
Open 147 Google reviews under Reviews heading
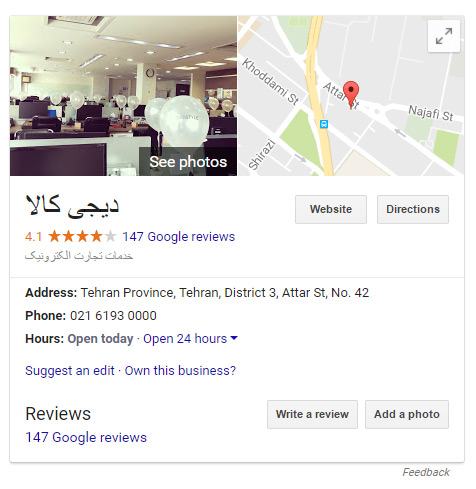[86, 437]
